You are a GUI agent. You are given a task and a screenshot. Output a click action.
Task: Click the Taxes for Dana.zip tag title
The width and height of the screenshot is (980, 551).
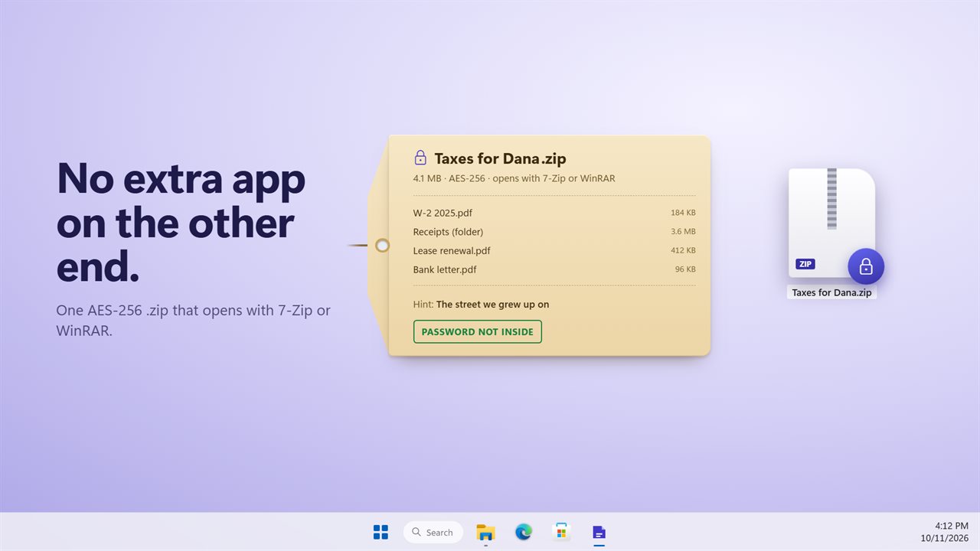[500, 159]
